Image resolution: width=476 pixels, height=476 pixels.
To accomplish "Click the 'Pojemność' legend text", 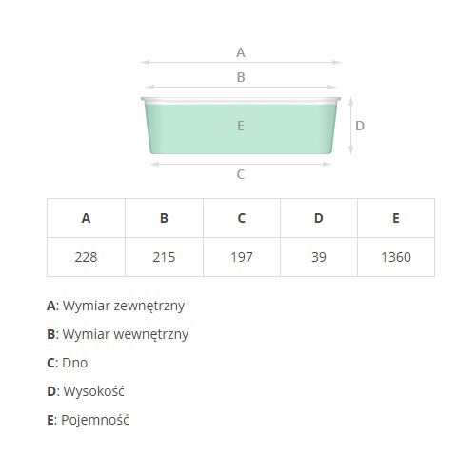I will click(95, 420).
